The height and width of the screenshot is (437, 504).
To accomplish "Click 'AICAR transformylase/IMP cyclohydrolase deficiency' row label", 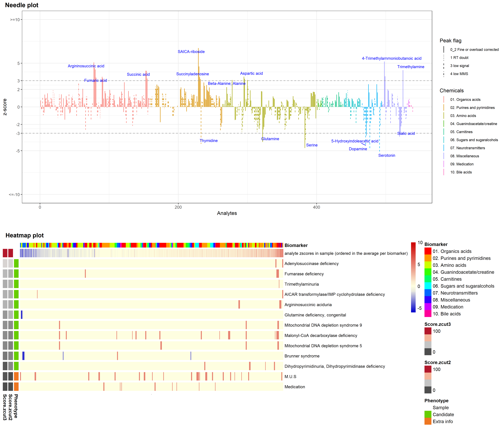I will tap(335, 294).
